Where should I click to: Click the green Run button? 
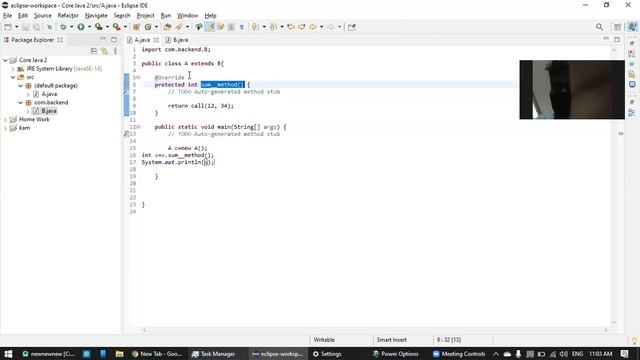coord(81,27)
